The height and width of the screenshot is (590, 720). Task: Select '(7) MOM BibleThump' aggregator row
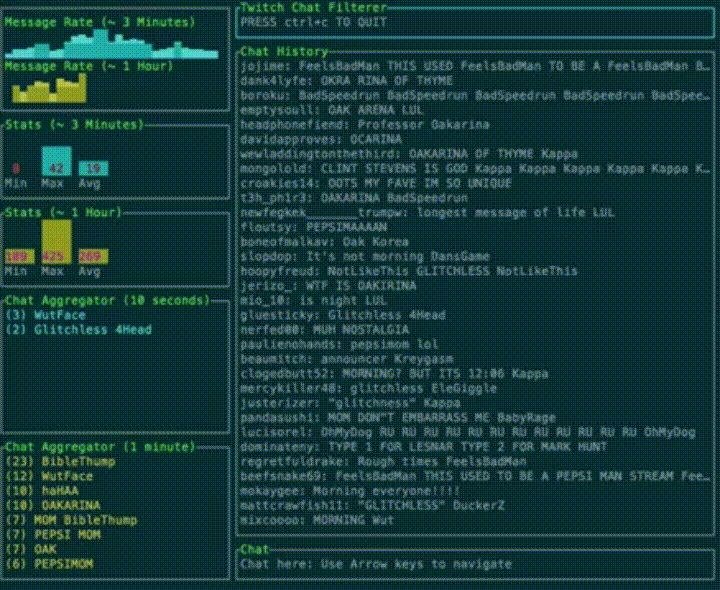point(71,520)
